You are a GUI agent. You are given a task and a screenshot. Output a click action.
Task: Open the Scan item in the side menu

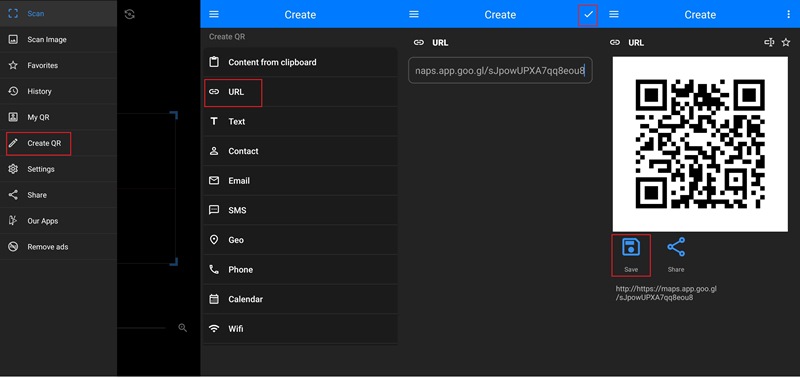pyautogui.click(x=58, y=14)
